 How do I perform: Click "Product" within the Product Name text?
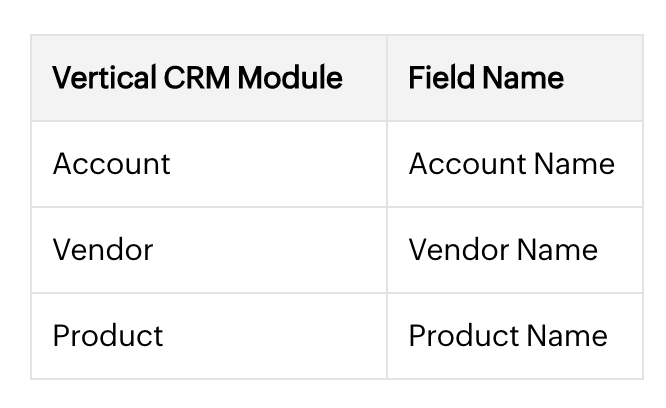(x=464, y=336)
